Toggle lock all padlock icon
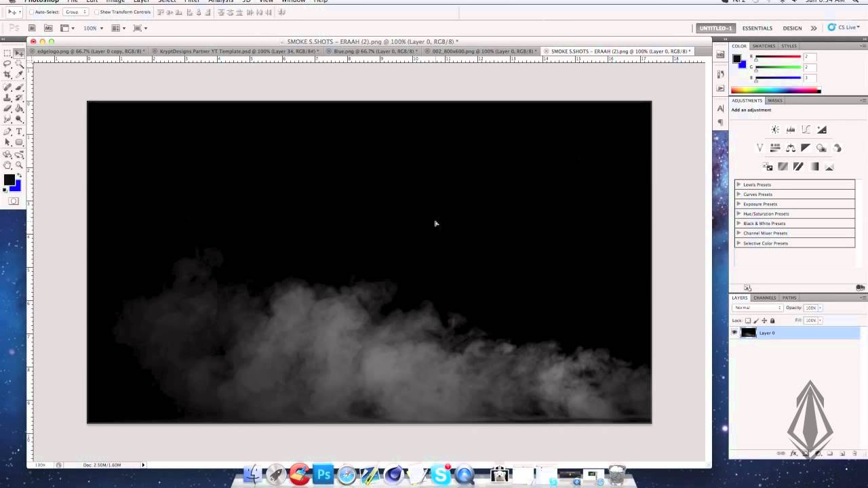Image resolution: width=868 pixels, height=488 pixels. click(x=772, y=321)
